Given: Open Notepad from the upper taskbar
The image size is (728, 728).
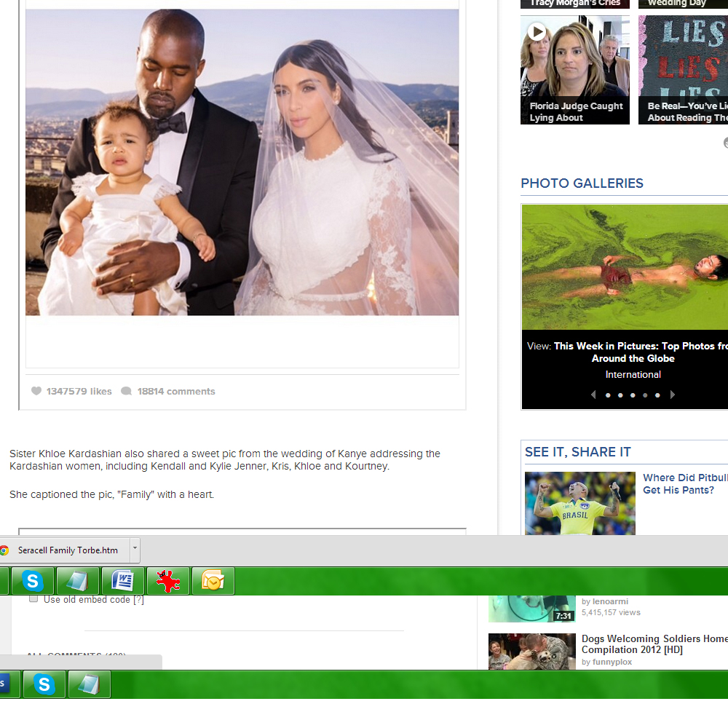Looking at the screenshot, I should point(77,581).
